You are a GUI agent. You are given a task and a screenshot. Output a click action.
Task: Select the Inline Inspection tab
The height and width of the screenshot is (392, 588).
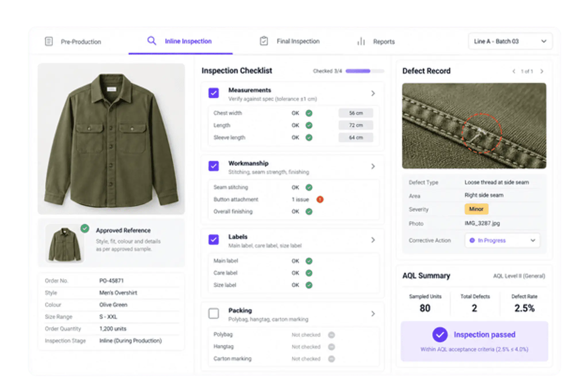click(181, 42)
